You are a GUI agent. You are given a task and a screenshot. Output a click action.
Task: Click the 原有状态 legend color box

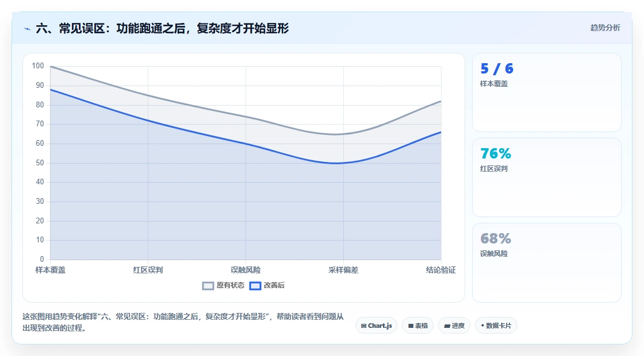click(208, 286)
